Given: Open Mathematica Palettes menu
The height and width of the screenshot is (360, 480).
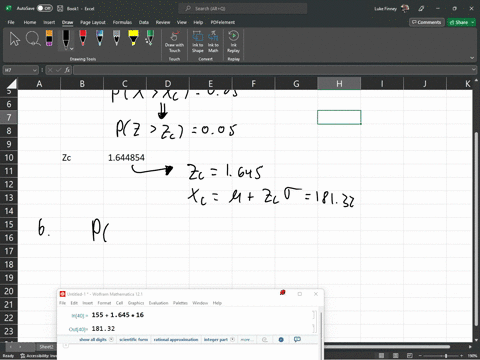Looking at the screenshot, I should click(180, 303).
